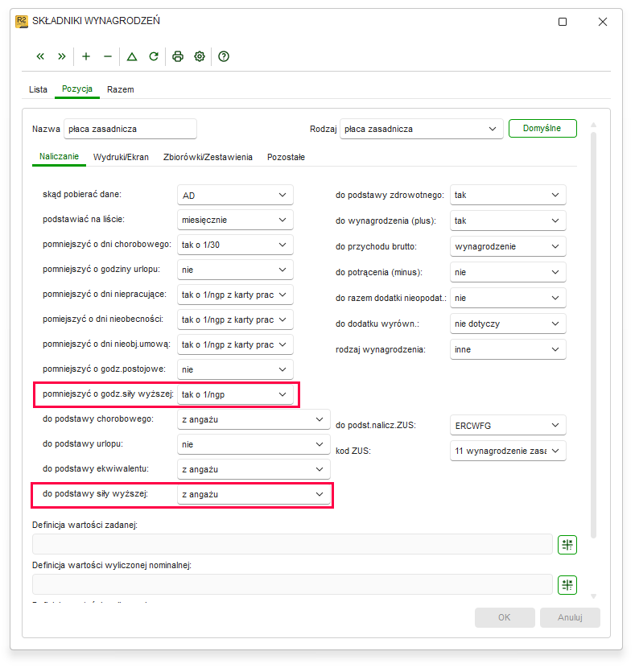Image resolution: width=635 pixels, height=672 pixels.
Task: Open the Rodzaj dropdown
Action: tap(421, 129)
